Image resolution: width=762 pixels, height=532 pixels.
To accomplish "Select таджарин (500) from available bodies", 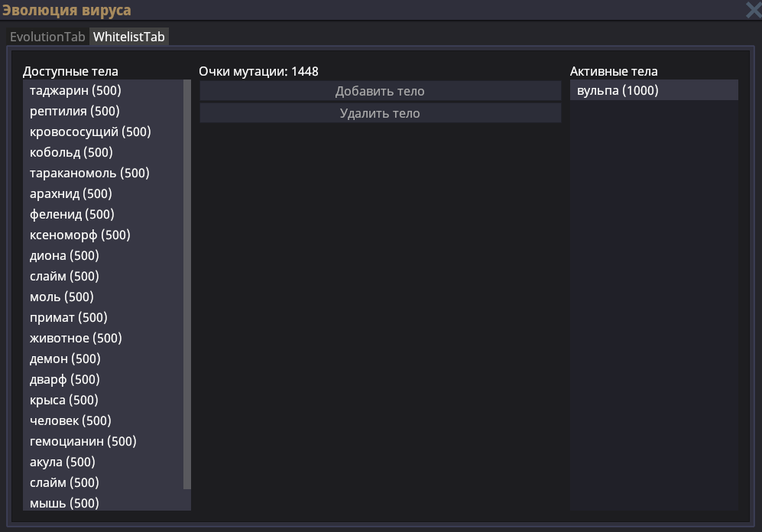I will tap(76, 91).
